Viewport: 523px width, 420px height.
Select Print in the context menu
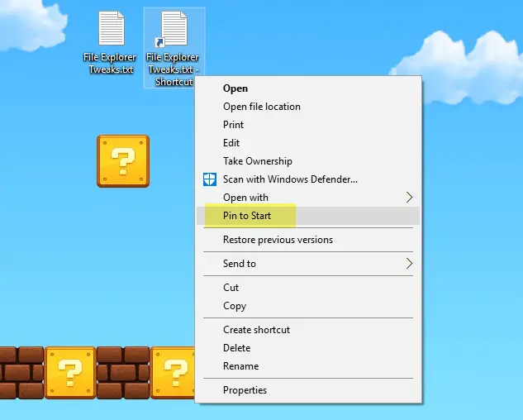pyautogui.click(x=308, y=125)
